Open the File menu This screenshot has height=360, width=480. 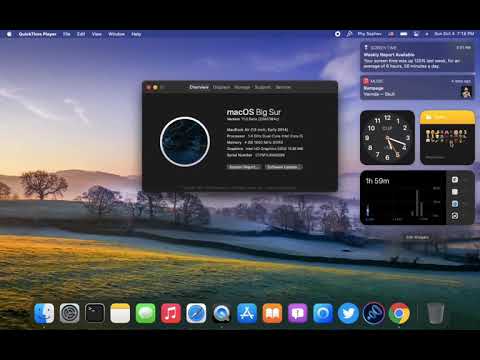pos(67,34)
